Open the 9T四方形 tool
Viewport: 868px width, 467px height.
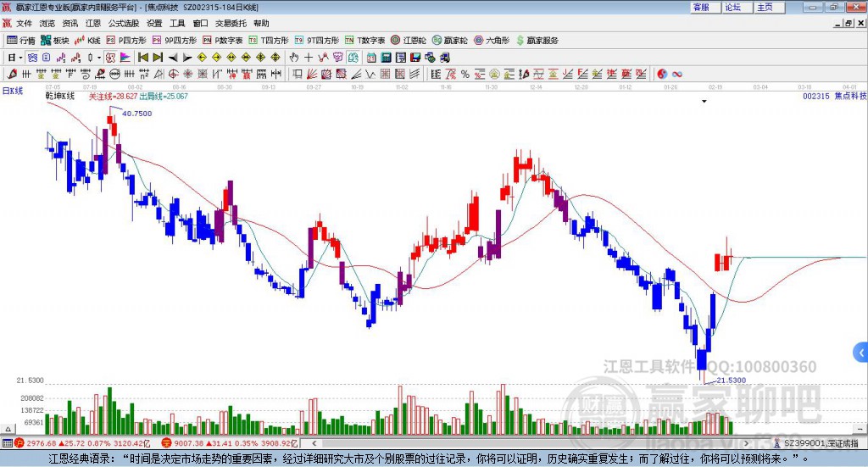click(317, 41)
